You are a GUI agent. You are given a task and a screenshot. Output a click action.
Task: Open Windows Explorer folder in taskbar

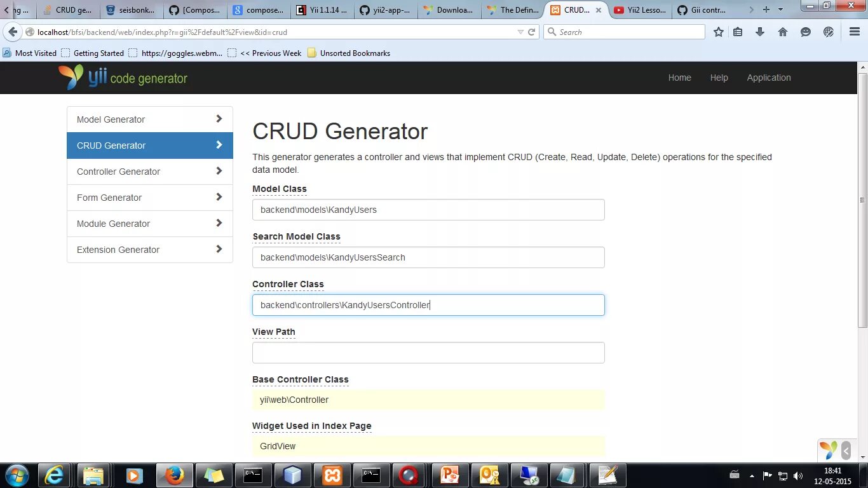(x=93, y=475)
